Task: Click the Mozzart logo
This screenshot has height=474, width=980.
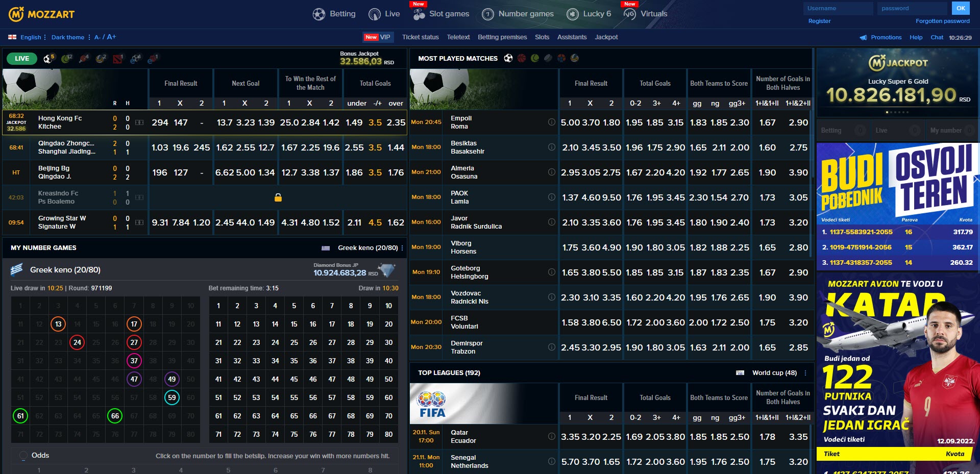Action: [41, 14]
